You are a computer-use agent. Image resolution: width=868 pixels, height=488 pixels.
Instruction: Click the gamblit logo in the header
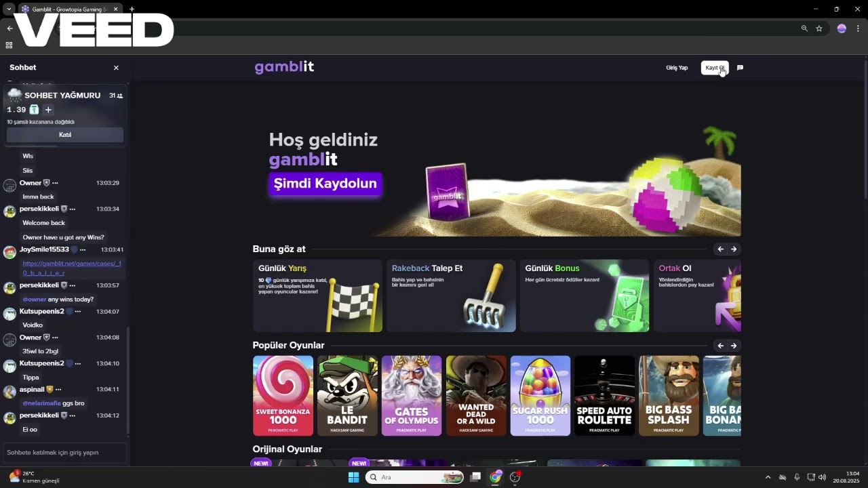(284, 67)
